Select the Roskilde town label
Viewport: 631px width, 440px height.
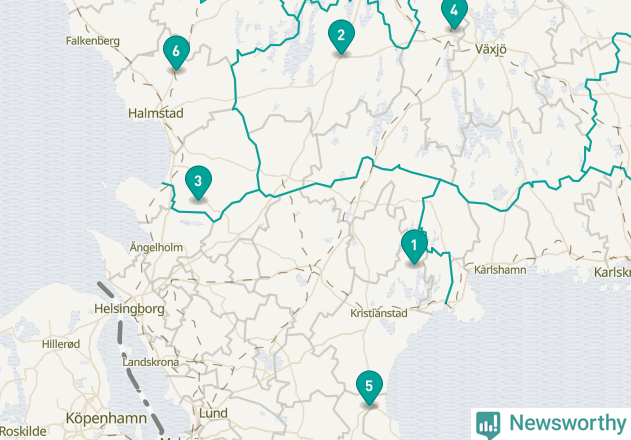pos(23,432)
